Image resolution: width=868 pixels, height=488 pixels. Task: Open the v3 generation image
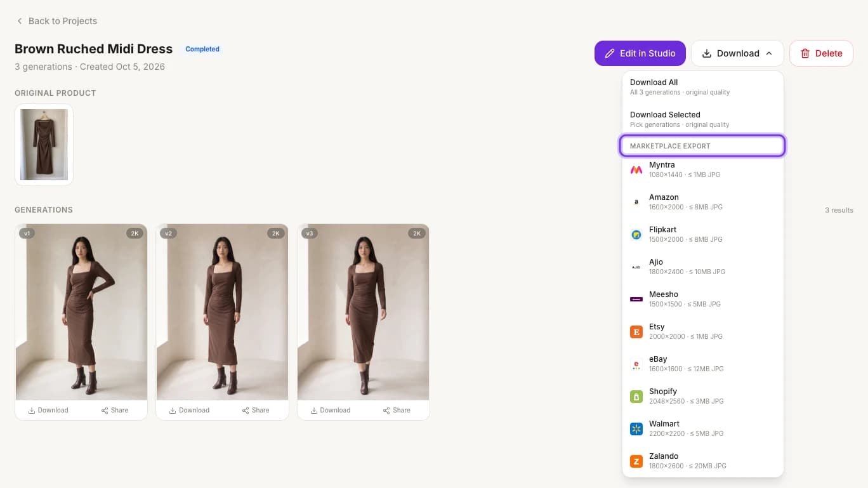pyautogui.click(x=363, y=312)
